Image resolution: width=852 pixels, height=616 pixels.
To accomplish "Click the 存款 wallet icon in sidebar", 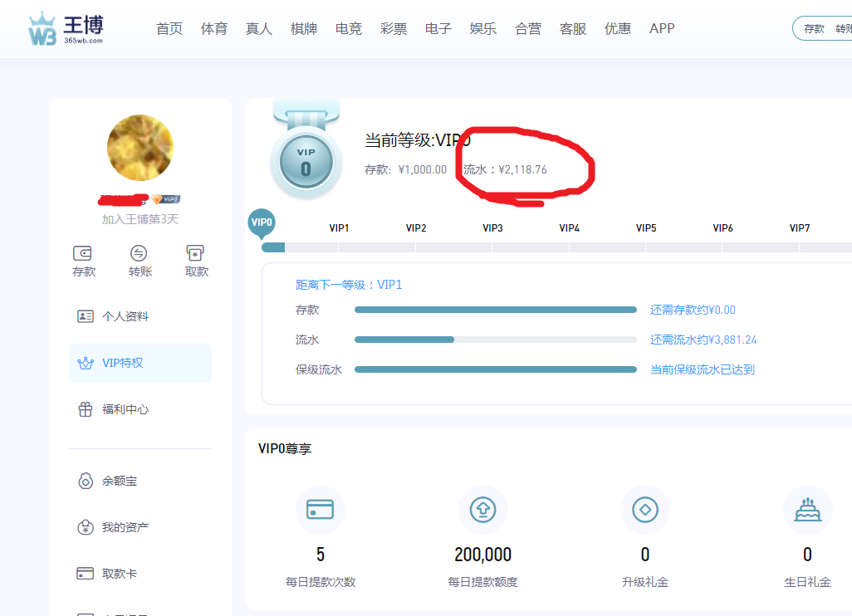I will tap(83, 254).
